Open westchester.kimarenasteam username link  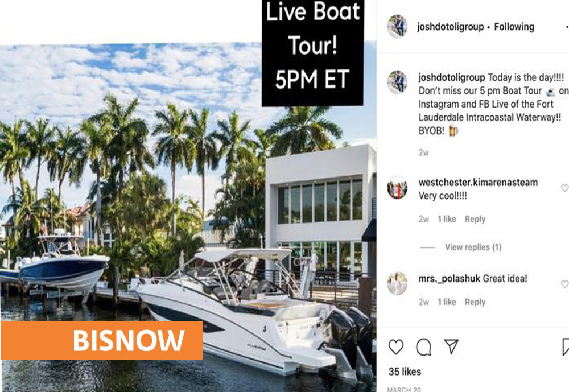click(x=478, y=182)
